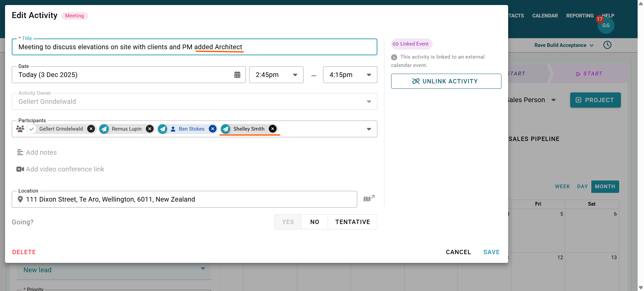Click UNLINK ACTIVITY button
Image resolution: width=644 pixels, height=291 pixels.
point(446,81)
